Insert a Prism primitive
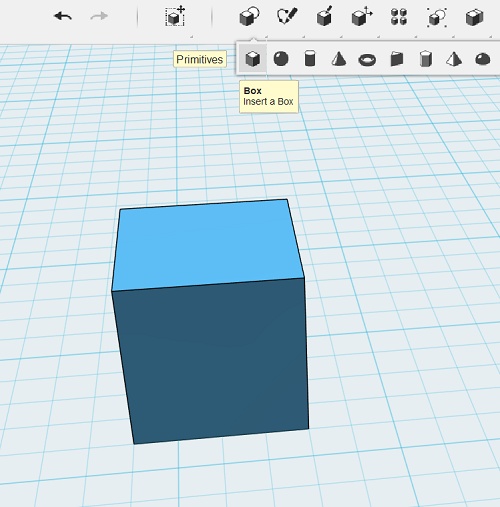The width and height of the screenshot is (500, 507). click(x=426, y=59)
